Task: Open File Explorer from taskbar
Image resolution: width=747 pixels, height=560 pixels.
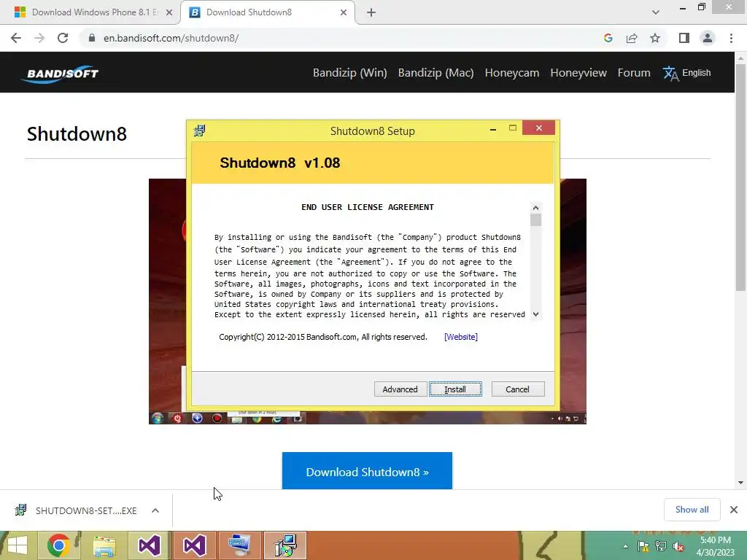Action: [104, 545]
